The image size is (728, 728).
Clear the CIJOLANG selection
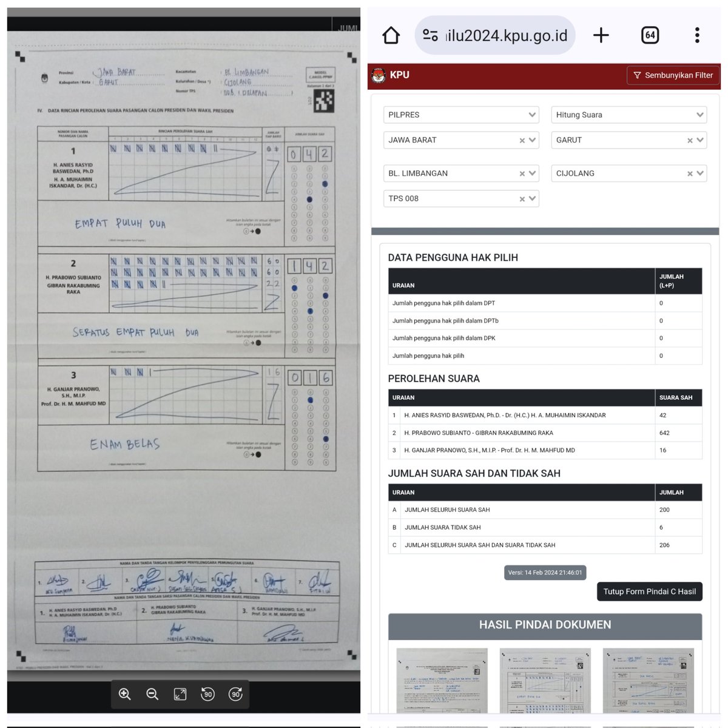point(690,174)
